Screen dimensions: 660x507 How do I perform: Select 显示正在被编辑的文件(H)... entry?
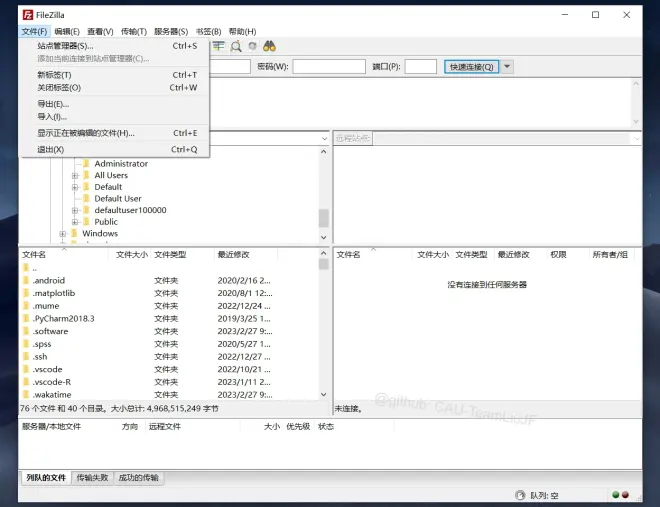(114, 133)
